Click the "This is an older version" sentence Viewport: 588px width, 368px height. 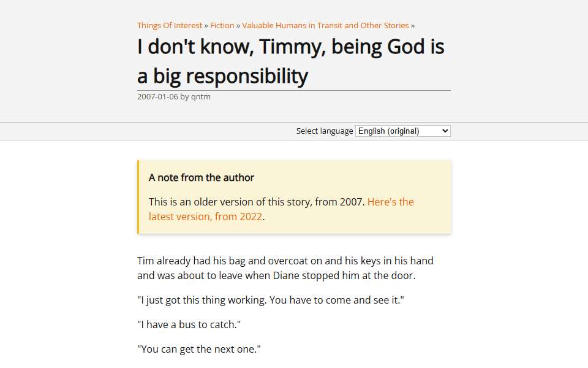coord(257,202)
